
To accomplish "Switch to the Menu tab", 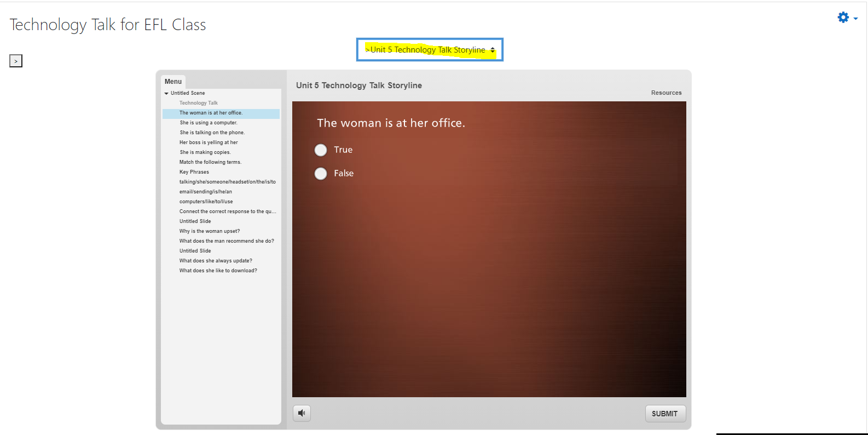I will 173,82.
